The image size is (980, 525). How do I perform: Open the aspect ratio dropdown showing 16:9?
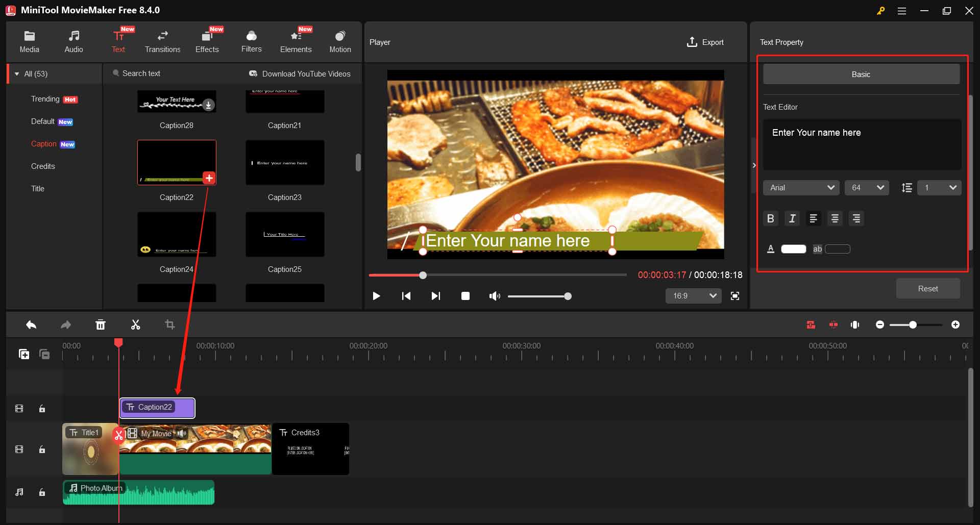[x=693, y=296]
